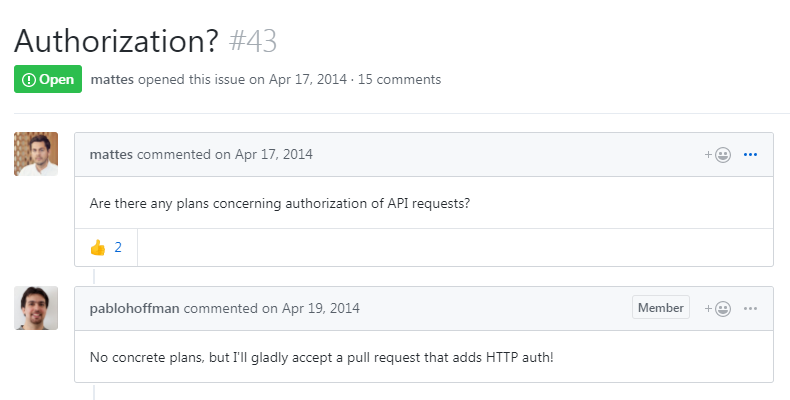This screenshot has height=400, width=790.
Task: Open mattes' profile from the issue header
Action: (x=112, y=79)
